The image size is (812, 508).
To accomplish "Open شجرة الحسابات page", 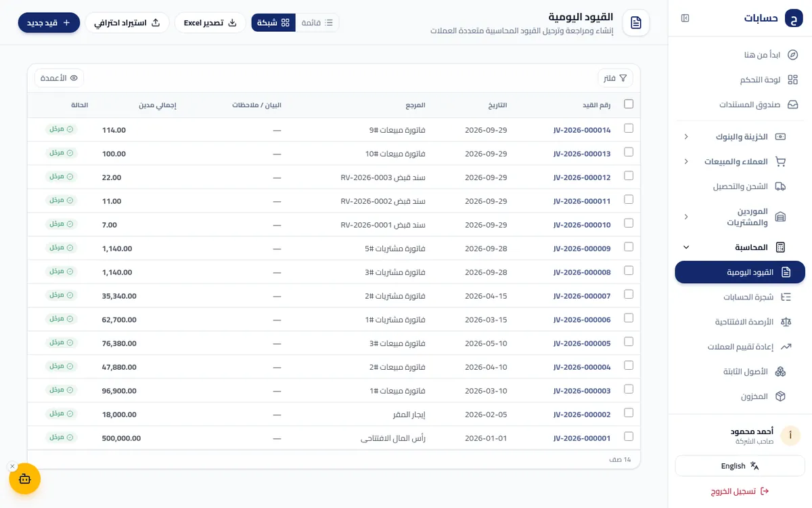I will pyautogui.click(x=740, y=297).
